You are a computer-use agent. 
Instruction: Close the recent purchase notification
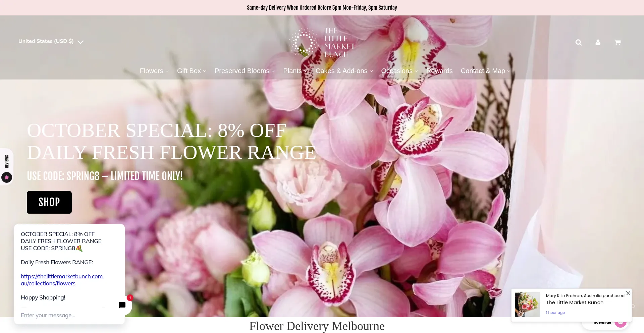(x=628, y=293)
